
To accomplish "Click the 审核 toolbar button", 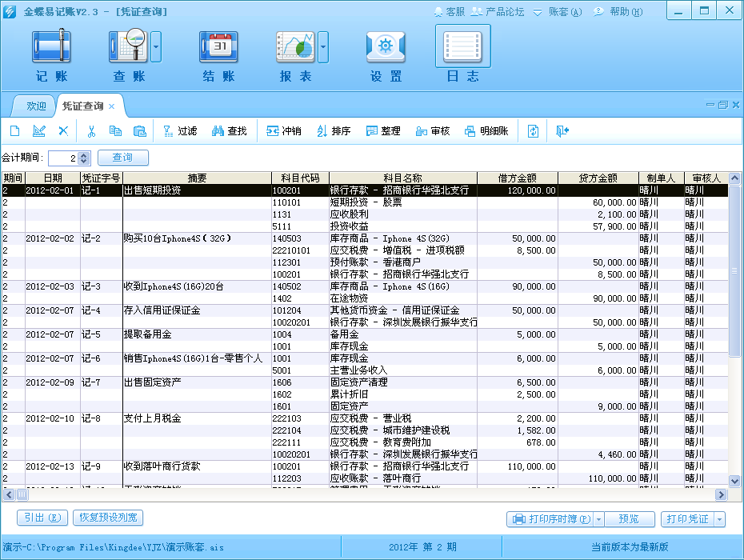I will coord(432,131).
